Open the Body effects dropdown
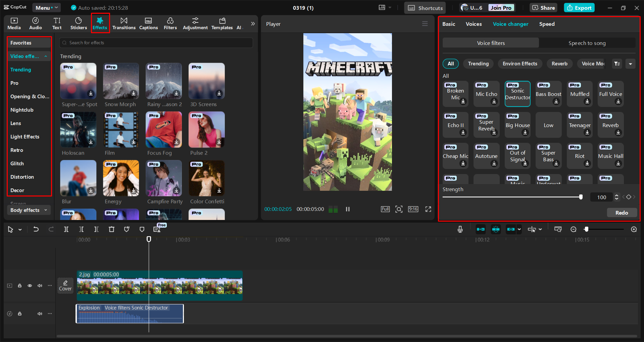The width and height of the screenshot is (644, 342). pyautogui.click(x=29, y=210)
